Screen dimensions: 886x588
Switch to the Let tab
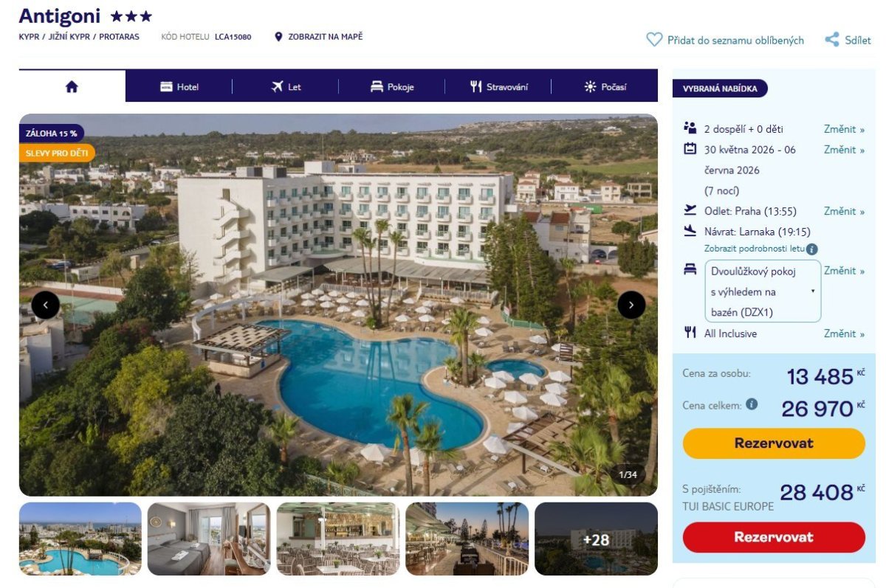tap(286, 86)
